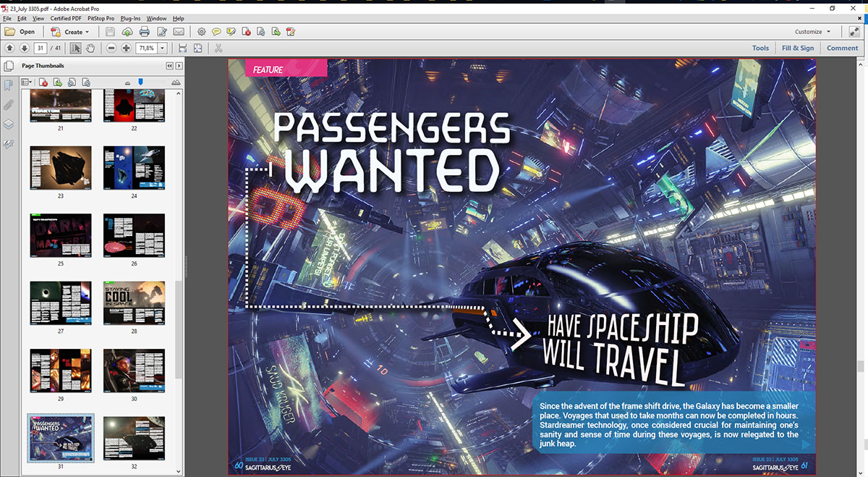Select the page 28 thumbnail
The image size is (868, 477).
click(134, 304)
